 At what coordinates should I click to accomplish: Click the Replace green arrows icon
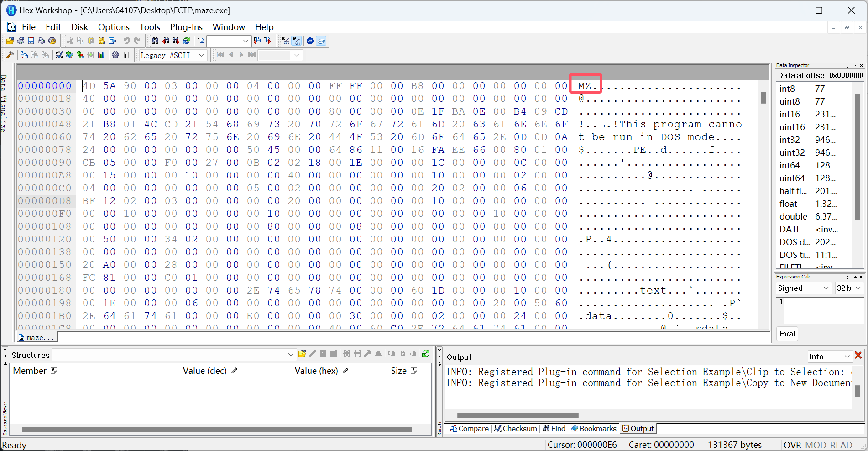click(187, 41)
